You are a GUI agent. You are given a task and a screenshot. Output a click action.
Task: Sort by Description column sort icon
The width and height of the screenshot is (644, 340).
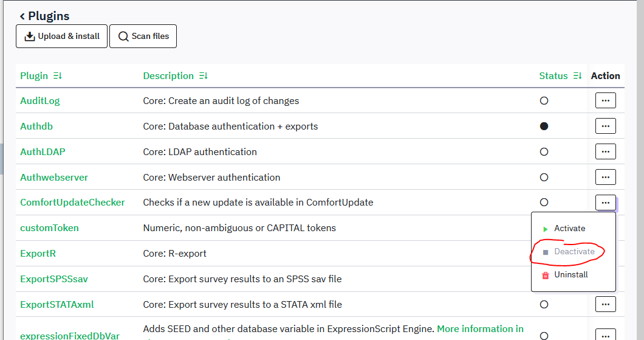[204, 76]
